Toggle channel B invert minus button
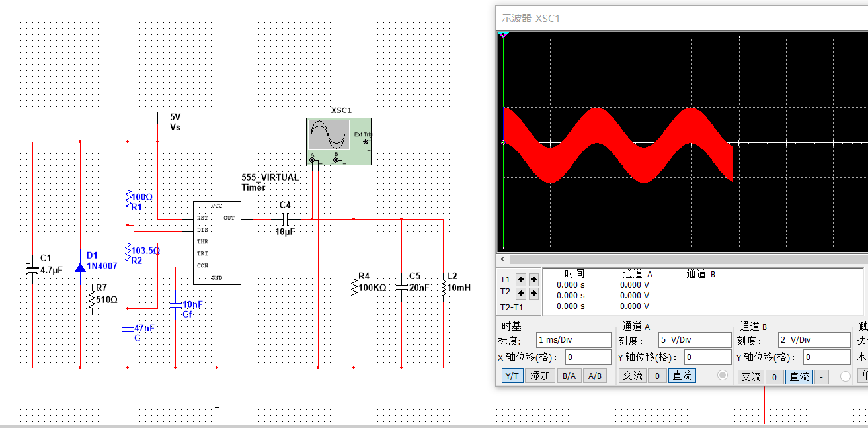This screenshot has height=428, width=868. point(821,376)
